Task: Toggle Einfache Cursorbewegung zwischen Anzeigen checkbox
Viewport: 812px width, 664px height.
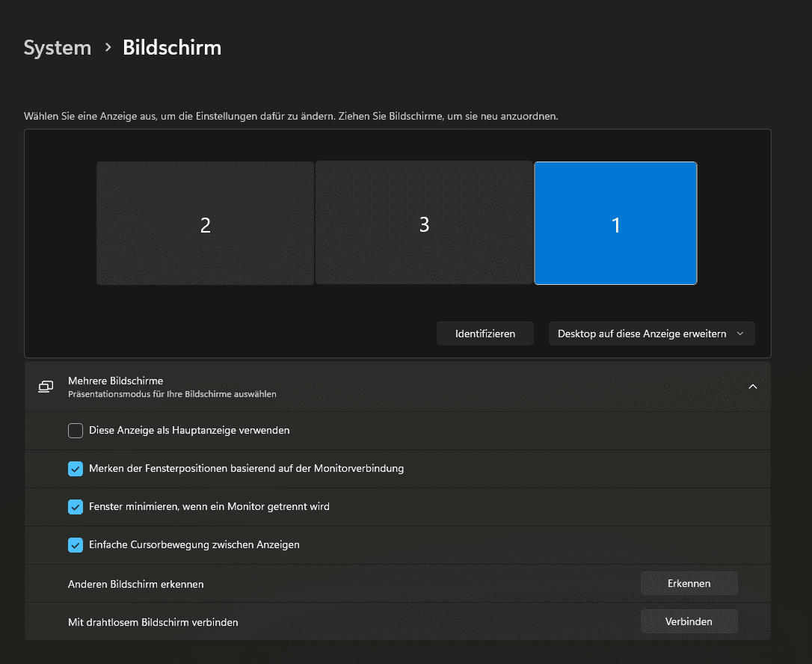Action: click(76, 545)
